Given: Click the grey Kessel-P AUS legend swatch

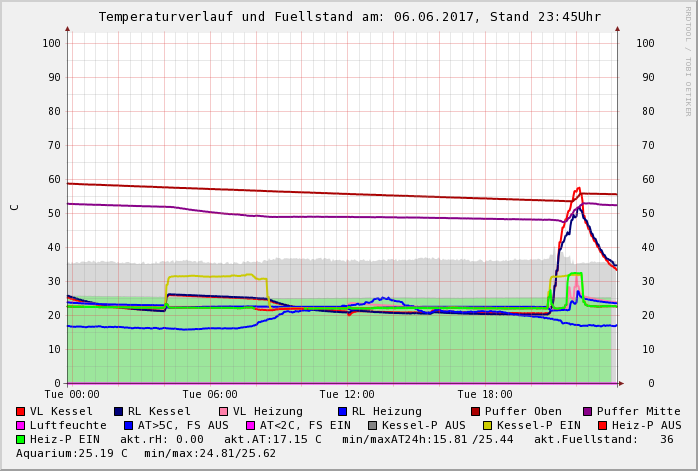Looking at the screenshot, I should point(372,426).
